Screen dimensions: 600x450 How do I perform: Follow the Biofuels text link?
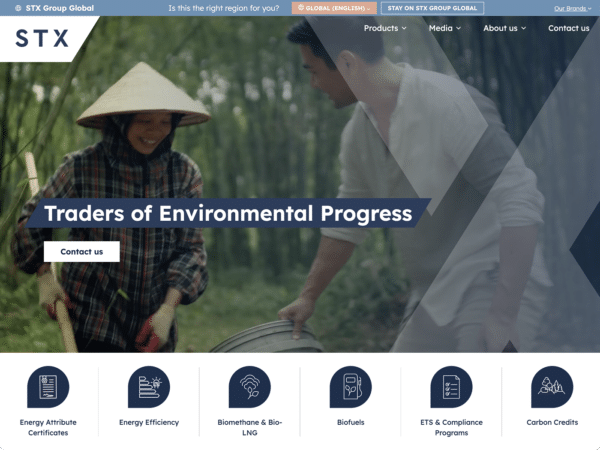[x=350, y=423]
